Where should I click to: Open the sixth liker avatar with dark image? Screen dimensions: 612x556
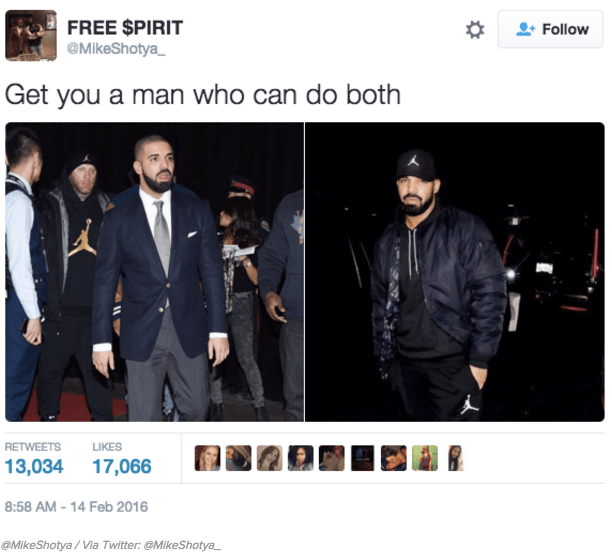click(363, 458)
